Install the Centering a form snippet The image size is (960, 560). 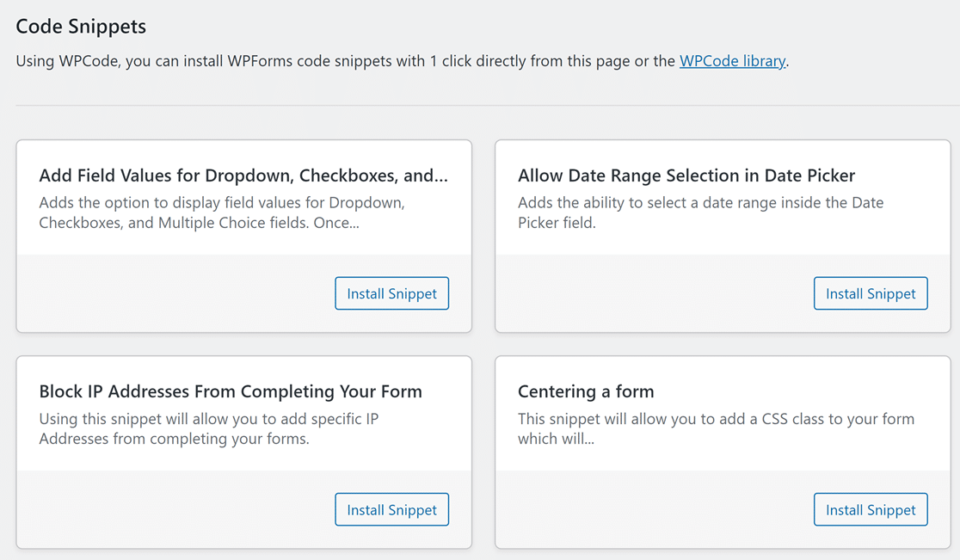point(871,509)
